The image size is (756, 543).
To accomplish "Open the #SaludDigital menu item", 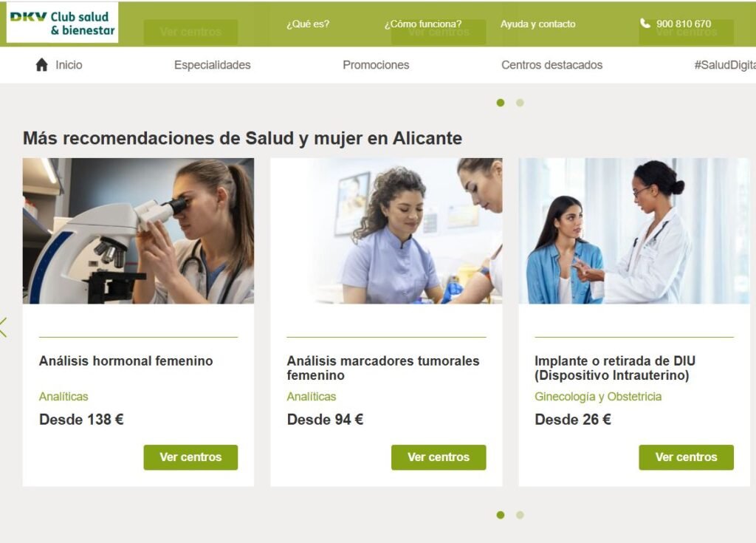I will 725,65.
